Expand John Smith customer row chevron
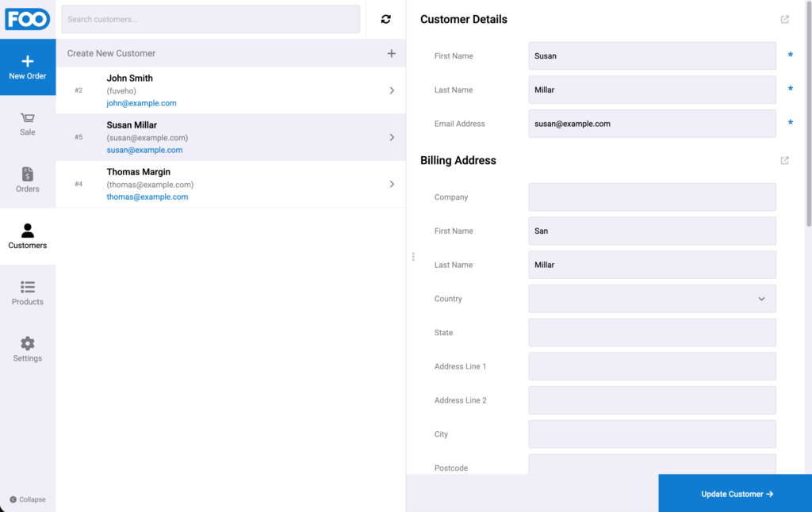812x512 pixels. pyautogui.click(x=392, y=90)
